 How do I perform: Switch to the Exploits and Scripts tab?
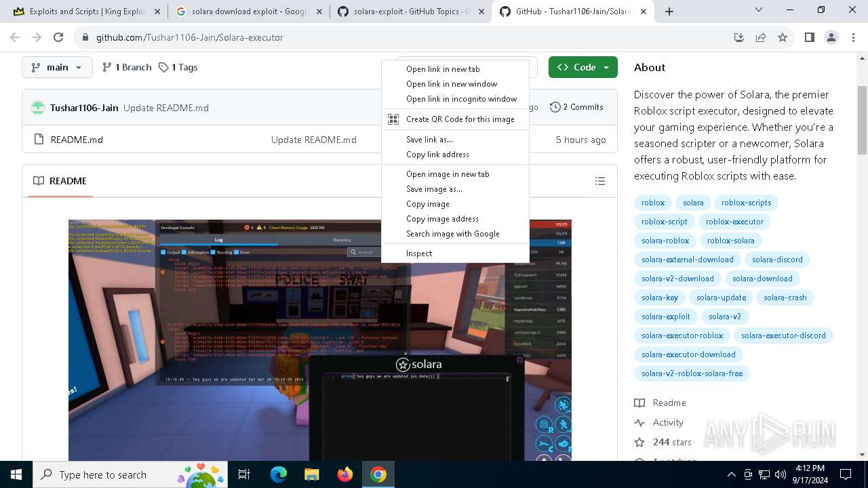coord(86,12)
